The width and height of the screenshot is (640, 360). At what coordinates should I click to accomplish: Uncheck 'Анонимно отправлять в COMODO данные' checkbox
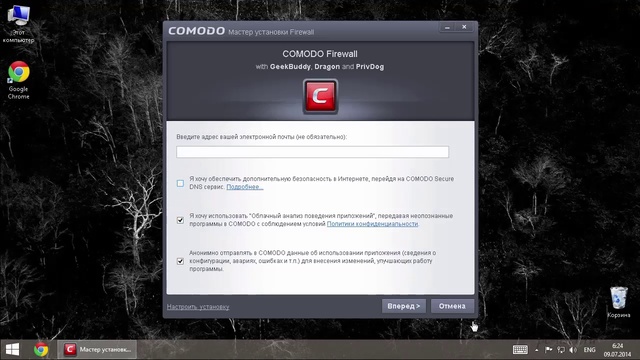click(180, 261)
